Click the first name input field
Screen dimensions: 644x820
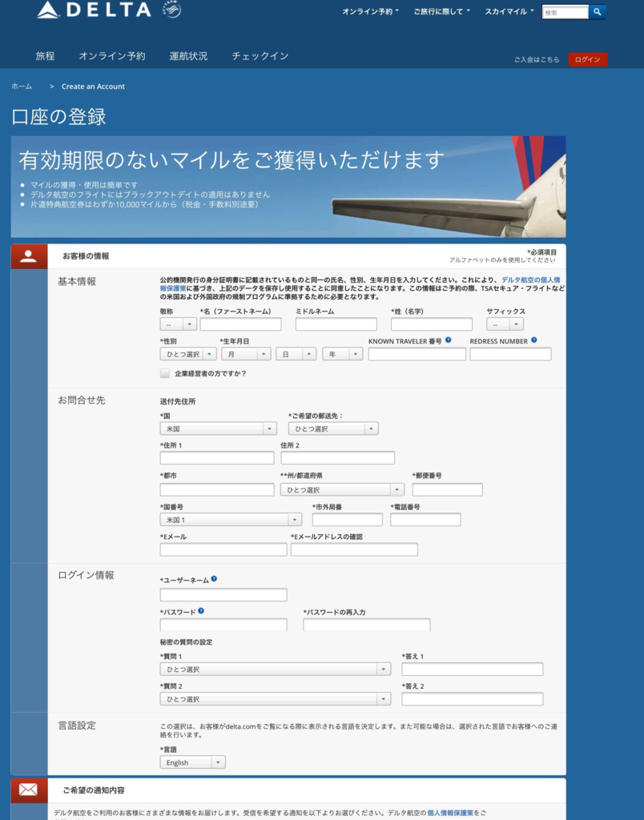pyautogui.click(x=240, y=324)
